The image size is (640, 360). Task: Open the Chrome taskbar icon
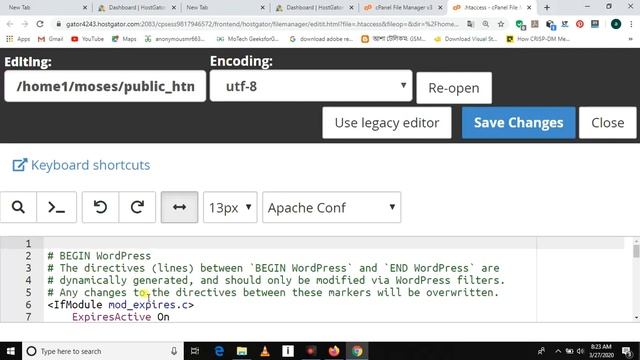(x=357, y=351)
